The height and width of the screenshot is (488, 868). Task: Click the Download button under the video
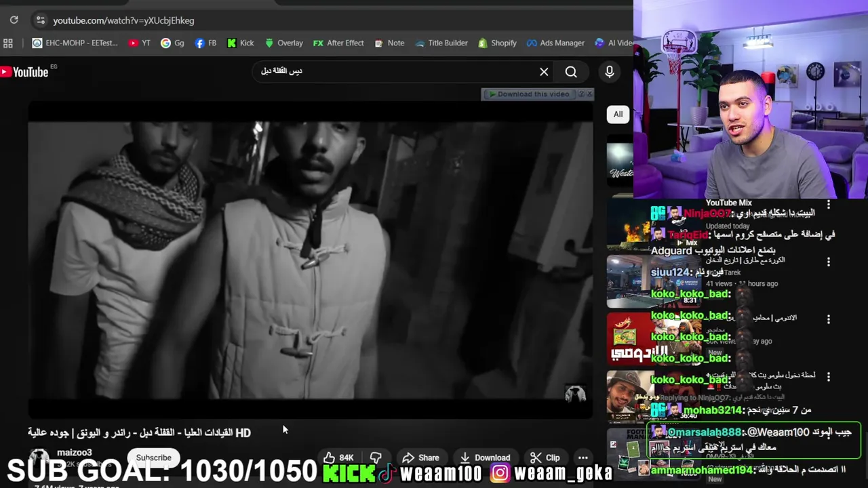[485, 457]
